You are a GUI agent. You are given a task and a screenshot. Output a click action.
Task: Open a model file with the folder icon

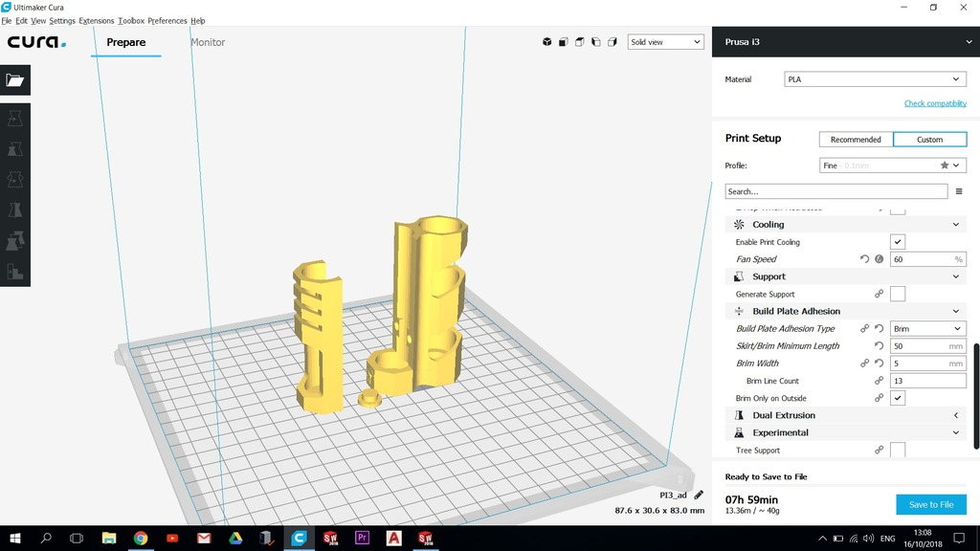tap(14, 80)
